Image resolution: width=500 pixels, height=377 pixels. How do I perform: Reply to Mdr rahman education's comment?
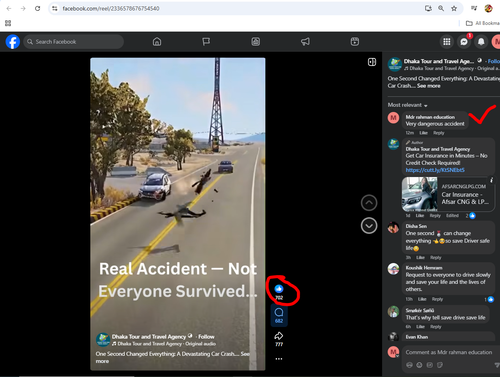[439, 133]
